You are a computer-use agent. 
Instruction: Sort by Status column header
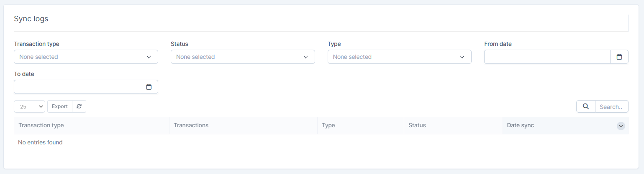417,125
